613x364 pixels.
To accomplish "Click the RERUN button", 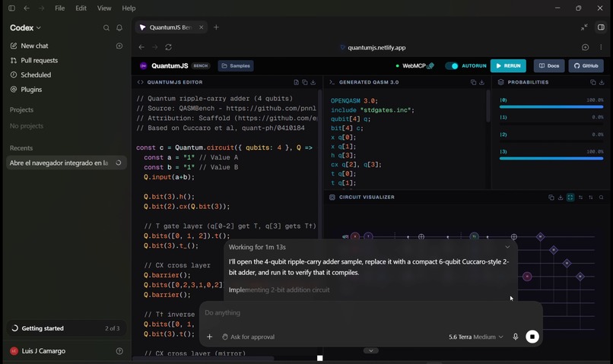I will pyautogui.click(x=508, y=66).
